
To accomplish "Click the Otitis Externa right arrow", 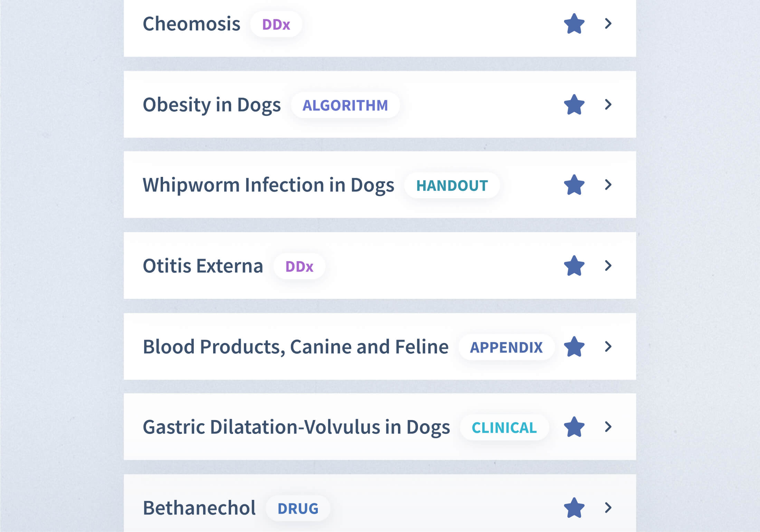I will point(608,265).
